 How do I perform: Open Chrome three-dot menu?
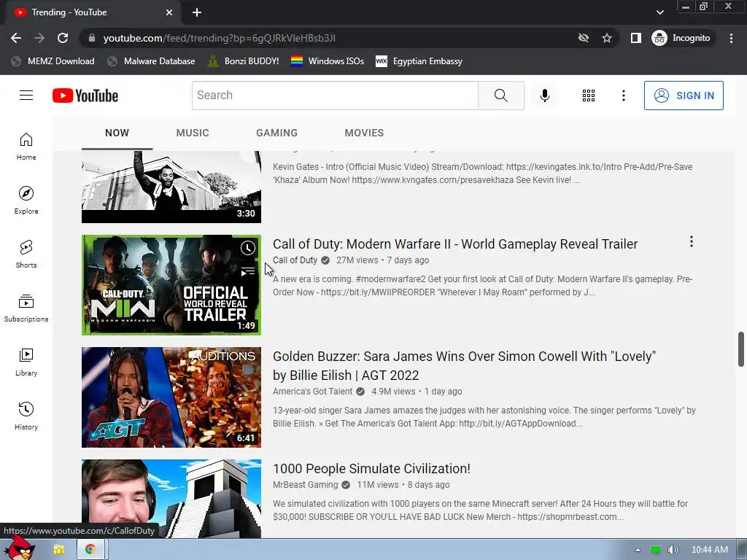pyautogui.click(x=731, y=38)
